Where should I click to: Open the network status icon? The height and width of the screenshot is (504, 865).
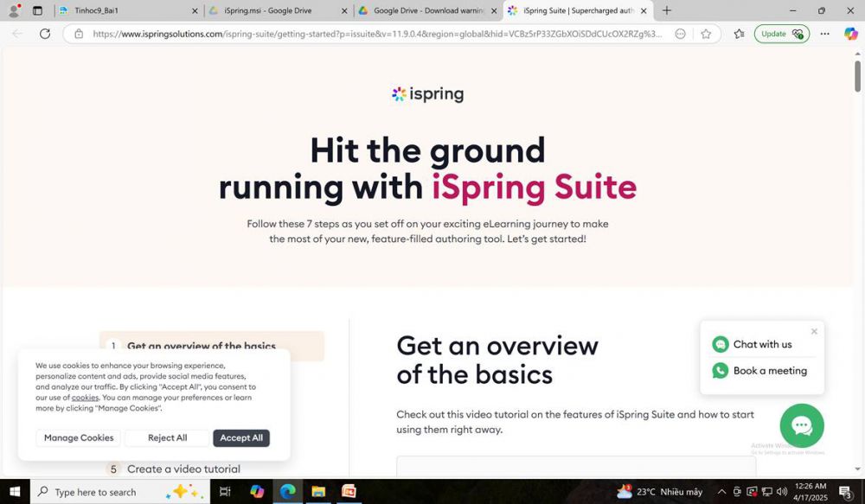tap(766, 491)
